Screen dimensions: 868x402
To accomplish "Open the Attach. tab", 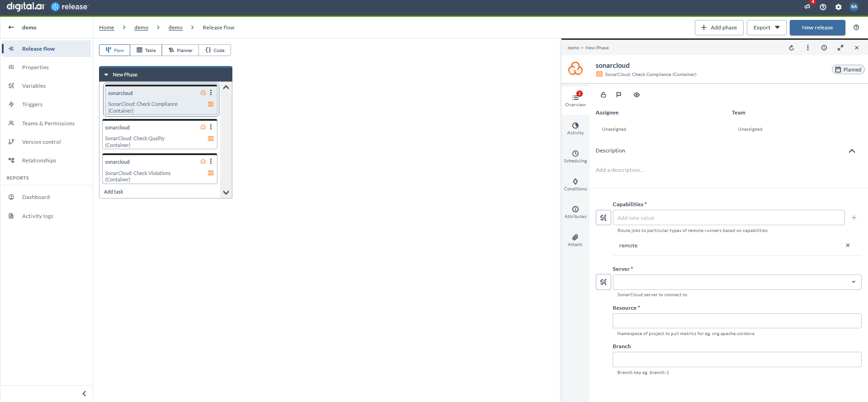I will tap(576, 240).
